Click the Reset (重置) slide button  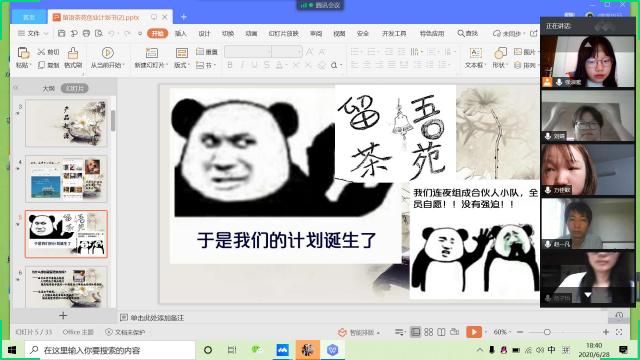207,52
